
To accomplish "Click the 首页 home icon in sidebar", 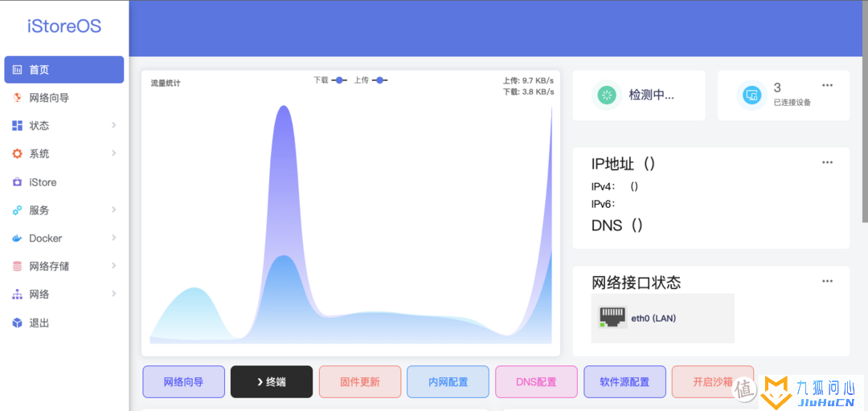I will click(17, 71).
